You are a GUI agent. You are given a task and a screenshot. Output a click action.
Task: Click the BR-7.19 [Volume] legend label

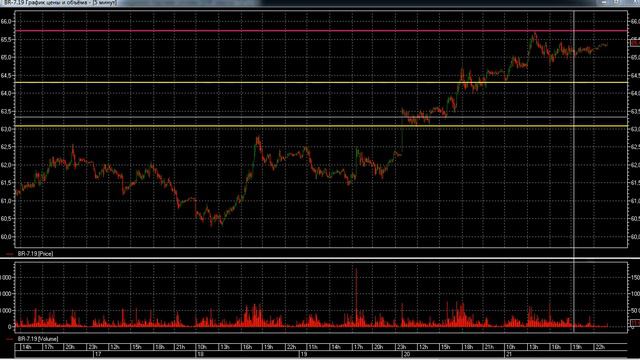(38, 339)
